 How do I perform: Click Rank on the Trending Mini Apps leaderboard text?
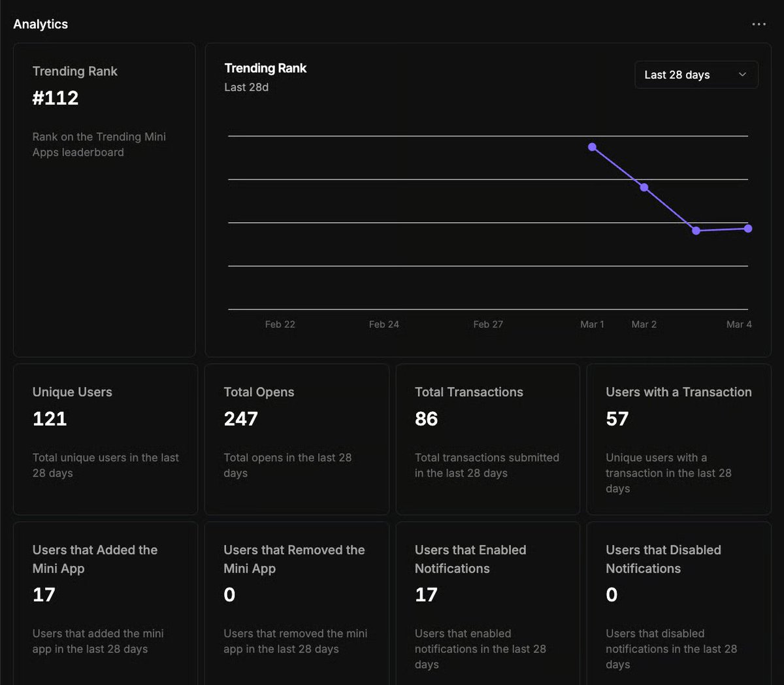point(99,144)
